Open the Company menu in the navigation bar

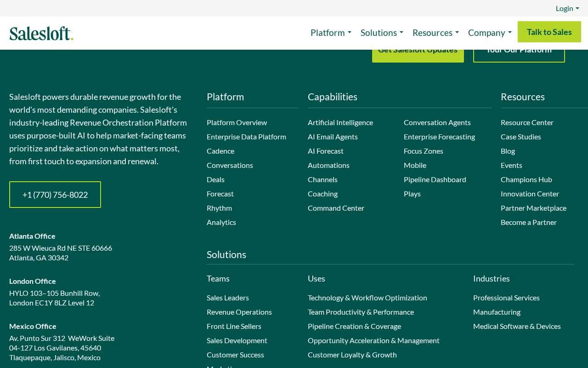coord(490,33)
